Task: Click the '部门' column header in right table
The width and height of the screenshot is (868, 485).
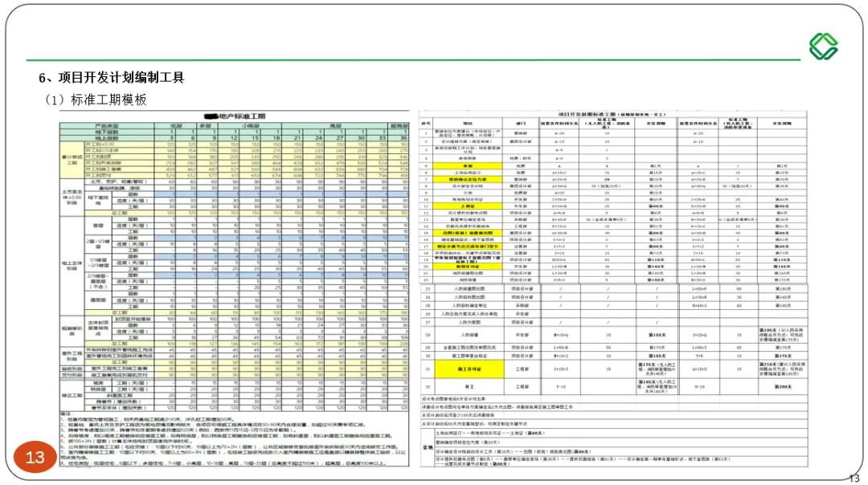Action: (521, 124)
